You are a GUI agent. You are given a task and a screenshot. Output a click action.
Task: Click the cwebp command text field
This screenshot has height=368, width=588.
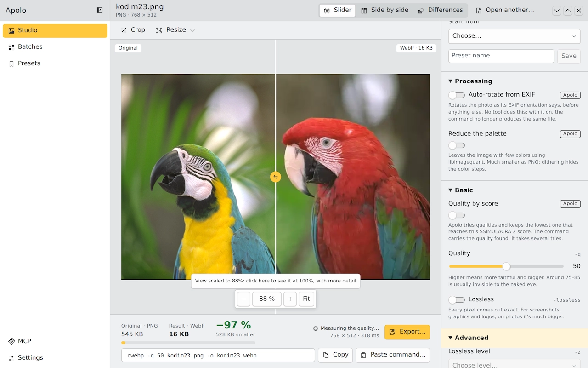pyautogui.click(x=218, y=356)
